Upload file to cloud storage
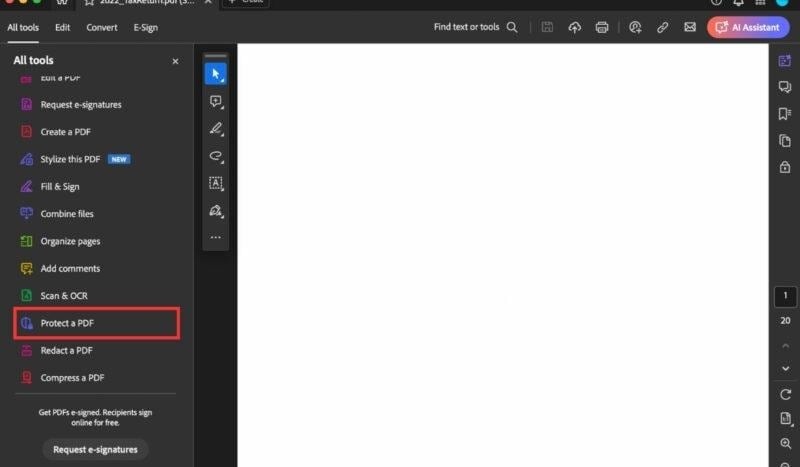 [x=574, y=28]
